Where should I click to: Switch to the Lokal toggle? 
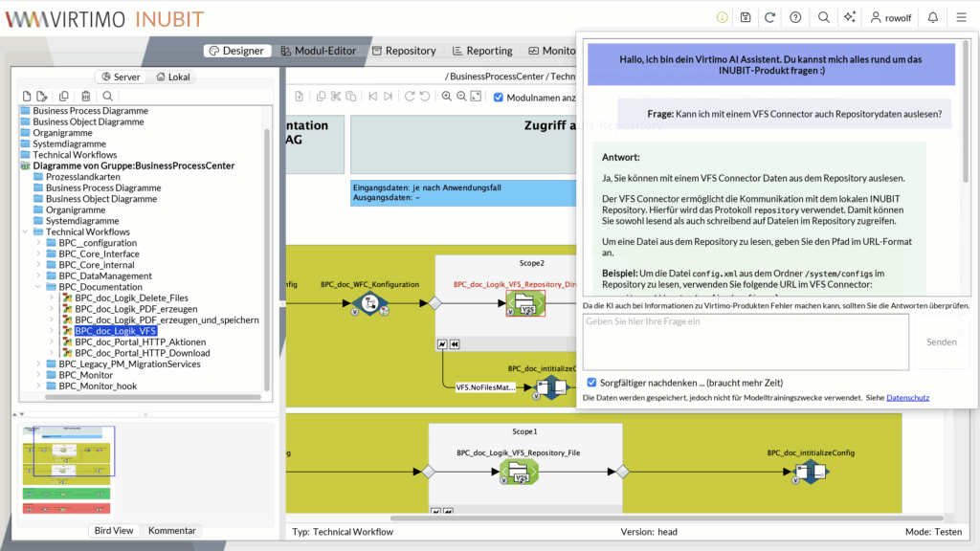pyautogui.click(x=172, y=77)
